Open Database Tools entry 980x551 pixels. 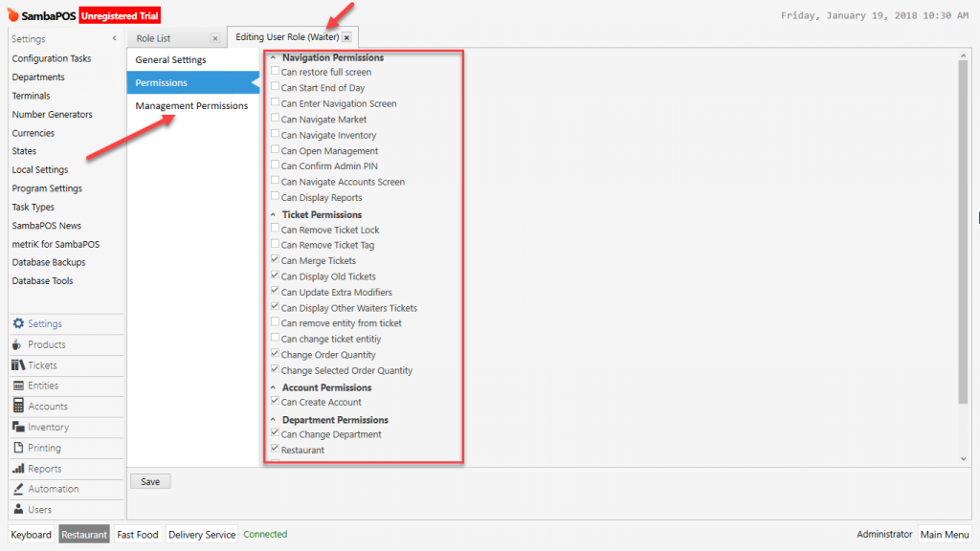coord(42,281)
